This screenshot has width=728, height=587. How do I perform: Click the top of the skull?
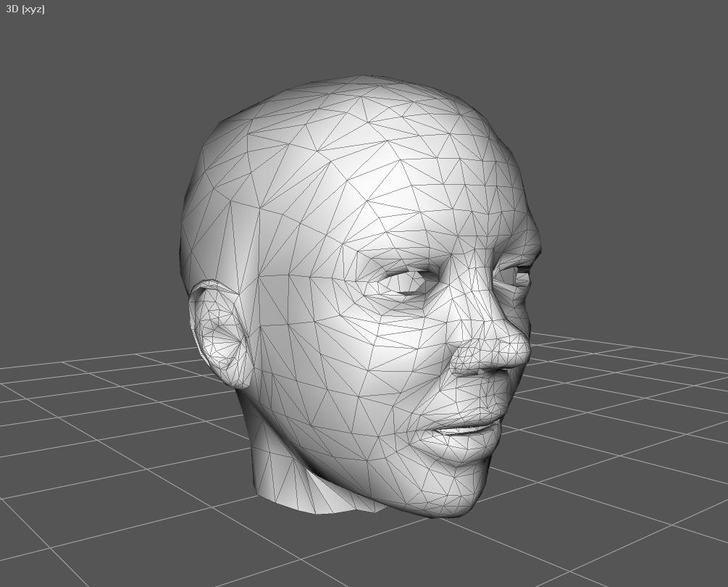pyautogui.click(x=362, y=94)
